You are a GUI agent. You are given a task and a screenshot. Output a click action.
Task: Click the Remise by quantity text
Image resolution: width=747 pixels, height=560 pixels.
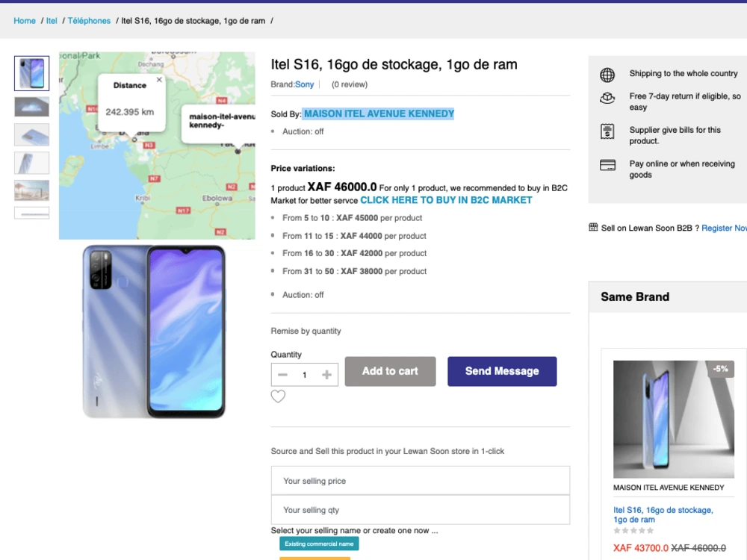tap(306, 331)
